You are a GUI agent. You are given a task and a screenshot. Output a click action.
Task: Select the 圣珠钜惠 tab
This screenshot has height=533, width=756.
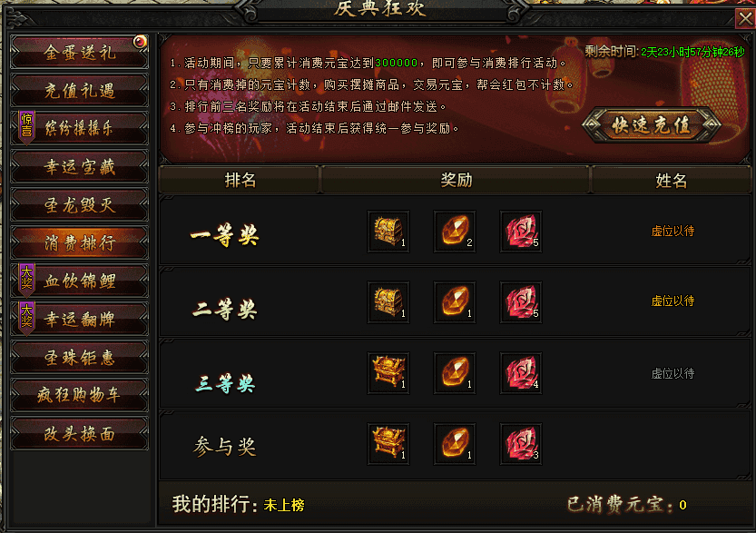[x=80, y=357]
